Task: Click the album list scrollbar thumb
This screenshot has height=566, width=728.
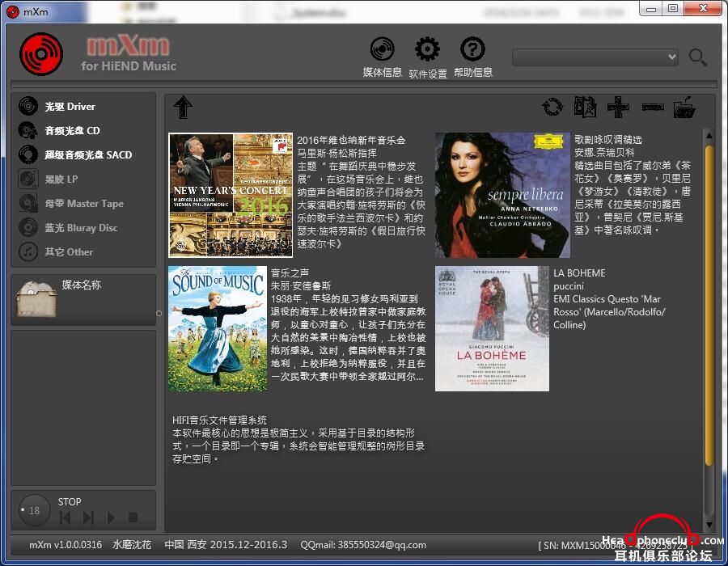Action: click(x=709, y=306)
